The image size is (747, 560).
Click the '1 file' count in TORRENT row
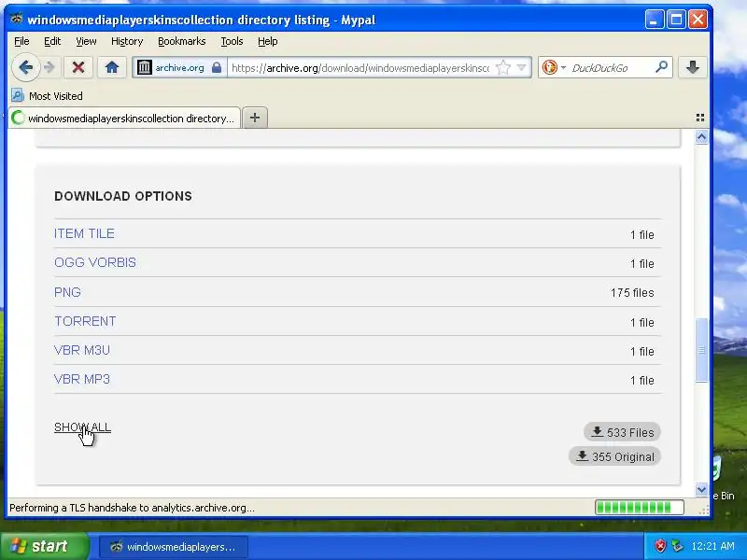pos(642,322)
